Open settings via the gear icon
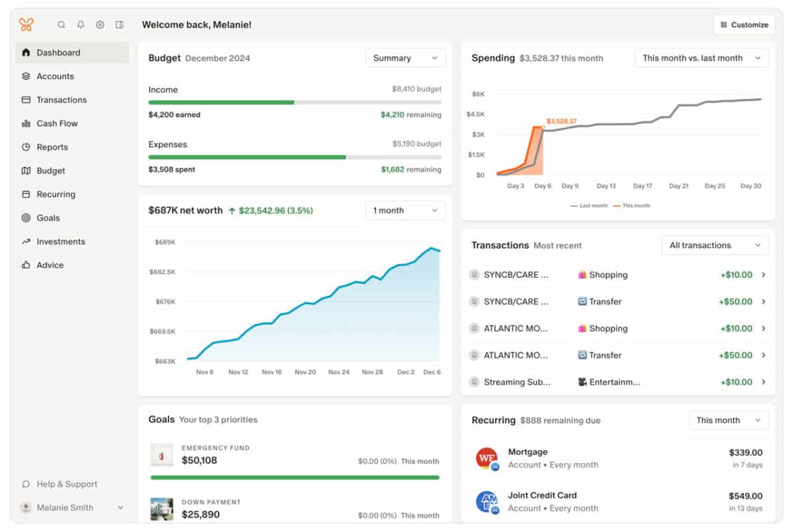Image resolution: width=792 pixels, height=532 pixels. click(100, 25)
